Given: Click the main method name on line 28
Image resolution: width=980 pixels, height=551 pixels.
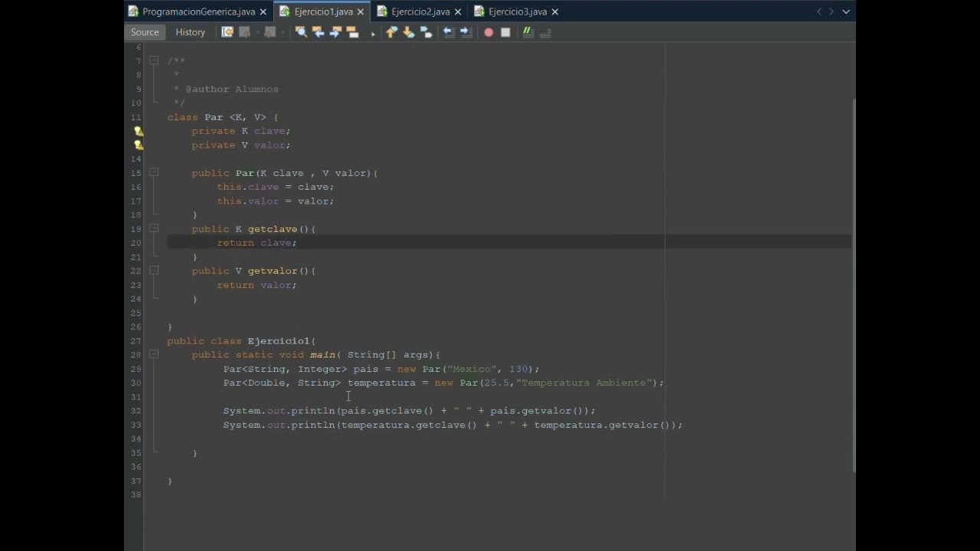Looking at the screenshot, I should pos(322,354).
